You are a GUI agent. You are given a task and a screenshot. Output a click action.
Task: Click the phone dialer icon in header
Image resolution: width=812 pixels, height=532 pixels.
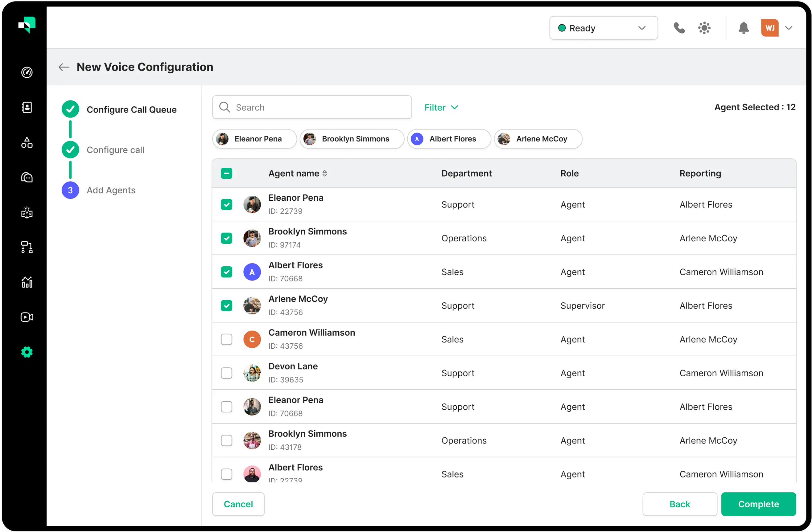679,28
